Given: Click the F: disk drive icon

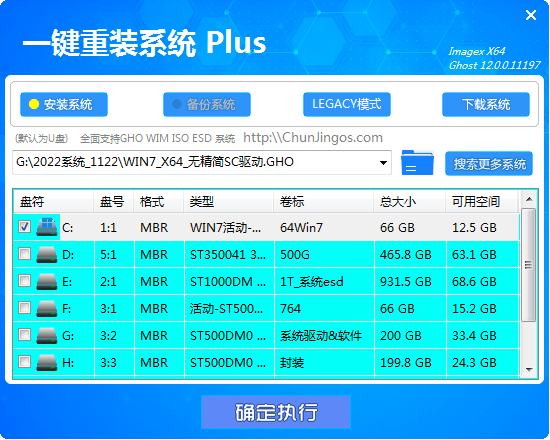Looking at the screenshot, I should [x=47, y=309].
